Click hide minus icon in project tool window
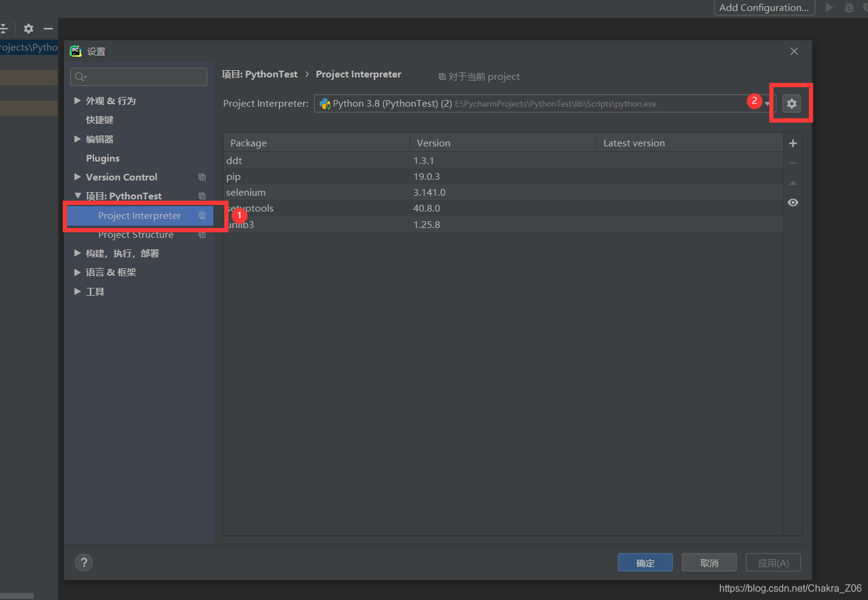The image size is (868, 600). (48, 29)
